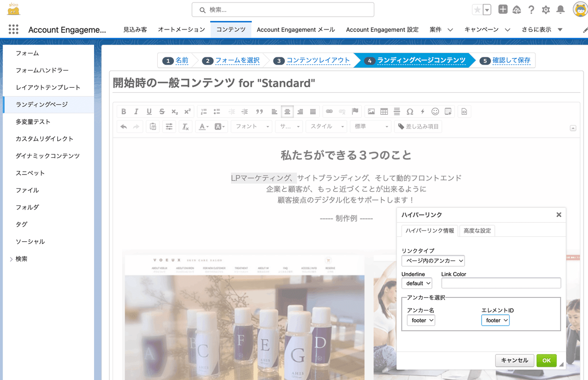Insert a table
Image resolution: width=588 pixels, height=380 pixels.
point(384,111)
